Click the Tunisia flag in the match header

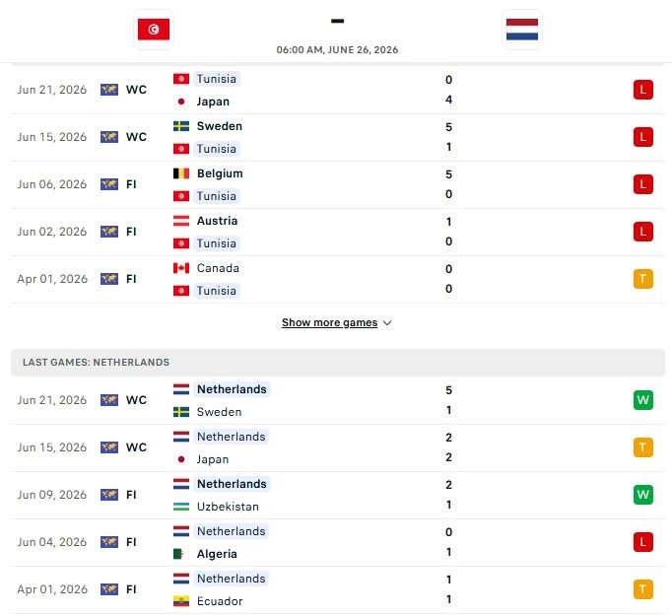[154, 30]
